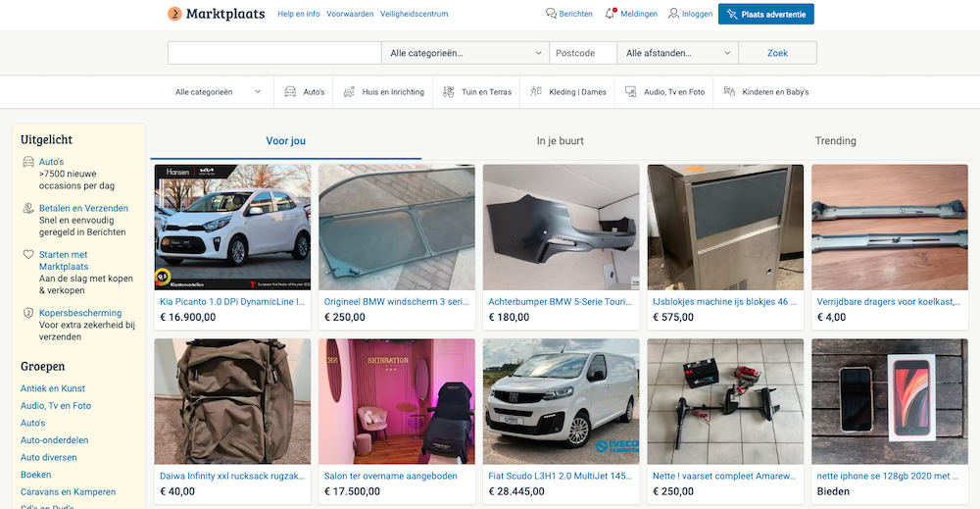Viewport: 980px width, 509px height.
Task: Expand the search bar category dropdown
Action: coord(465,53)
